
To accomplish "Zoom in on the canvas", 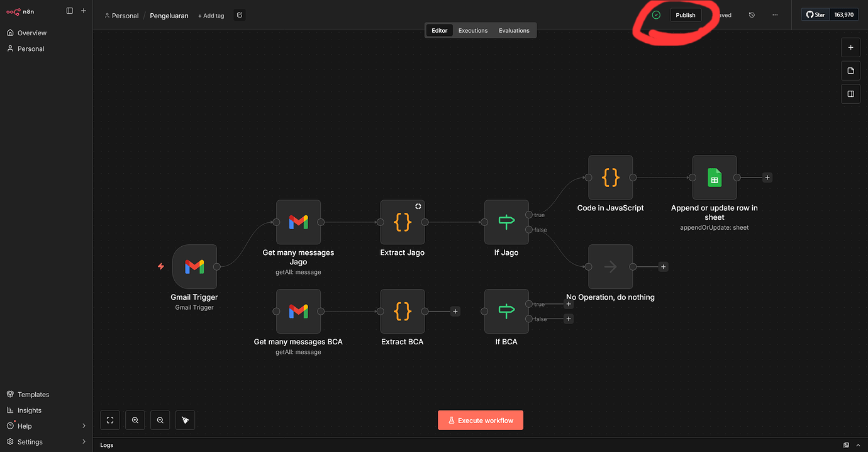I will (135, 420).
